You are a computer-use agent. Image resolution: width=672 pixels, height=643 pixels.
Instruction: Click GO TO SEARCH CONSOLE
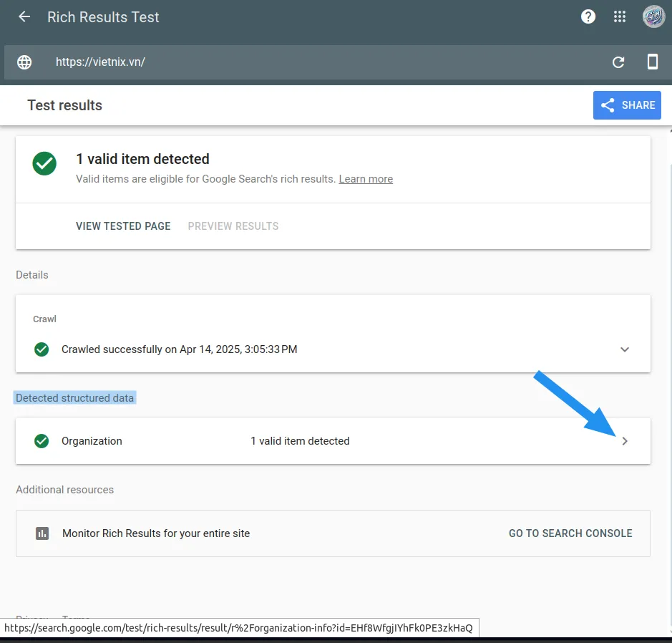pyautogui.click(x=570, y=533)
